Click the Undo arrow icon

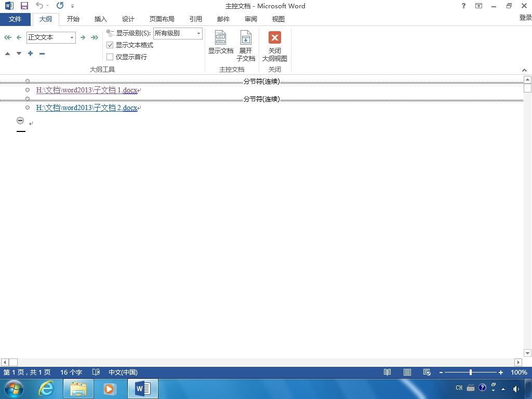[39, 5]
